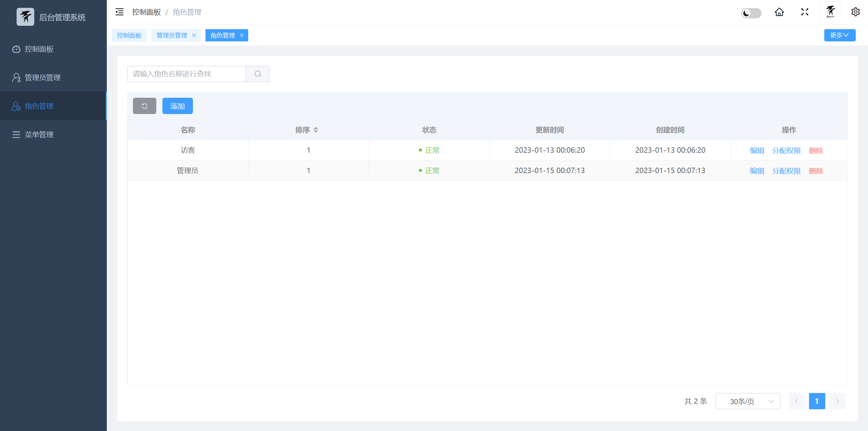The image size is (868, 431).
Task: Click the 正常 status in 管理员 row
Action: point(429,170)
